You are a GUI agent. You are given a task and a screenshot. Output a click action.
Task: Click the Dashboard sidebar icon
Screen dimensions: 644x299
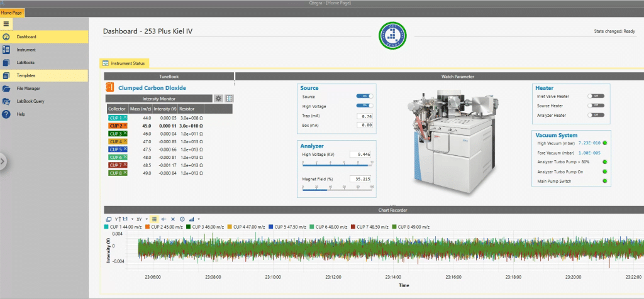click(6, 37)
